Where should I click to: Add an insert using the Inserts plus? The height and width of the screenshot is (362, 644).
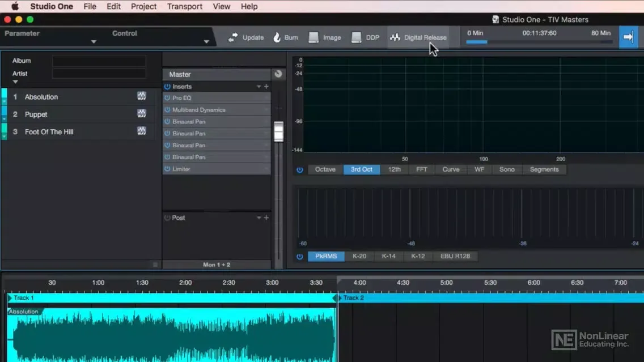click(266, 87)
